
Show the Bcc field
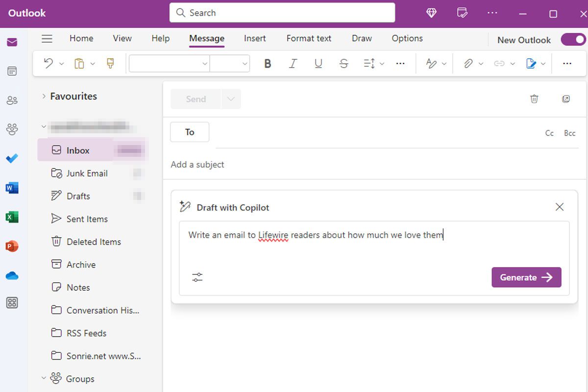569,133
